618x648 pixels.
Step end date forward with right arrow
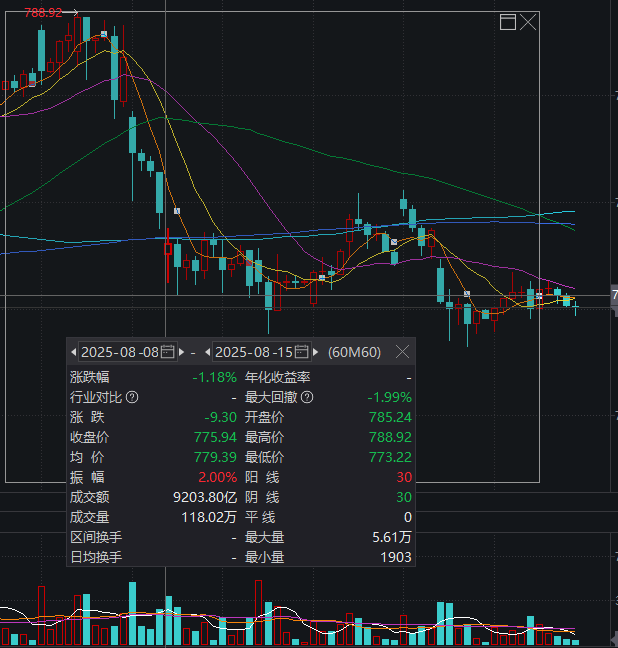click(316, 352)
